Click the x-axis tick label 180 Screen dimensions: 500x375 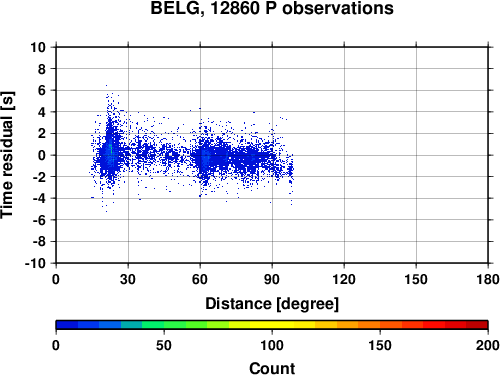point(488,279)
